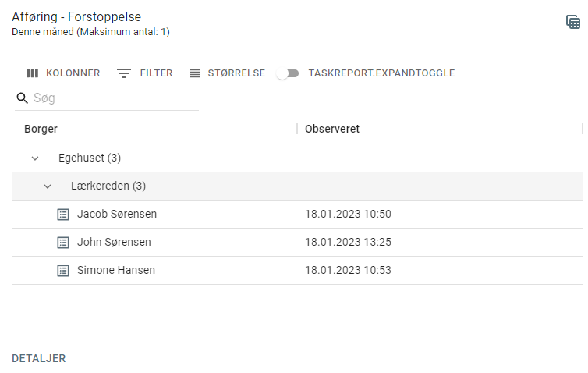Sort by the Observeret column header
This screenshot has width=588, height=373.
coord(332,129)
